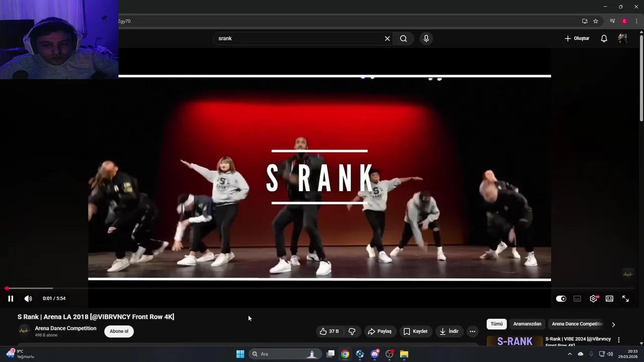Expand video to fullscreen
Viewport: 644px width, 362px height.
click(x=625, y=299)
